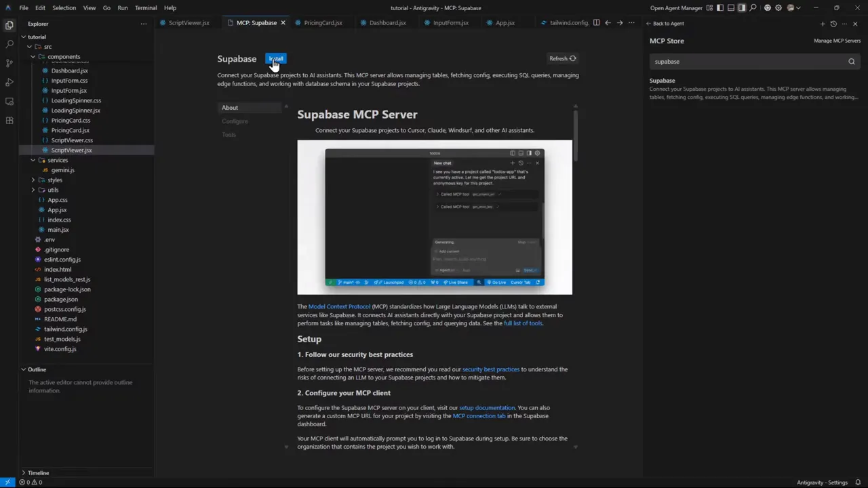
Task: Toggle the primary sidebar visibility icon
Action: (720, 7)
